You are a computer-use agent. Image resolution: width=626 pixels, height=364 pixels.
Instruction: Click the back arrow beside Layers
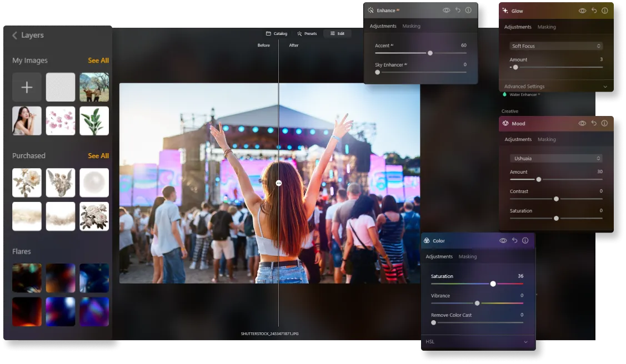pos(14,36)
